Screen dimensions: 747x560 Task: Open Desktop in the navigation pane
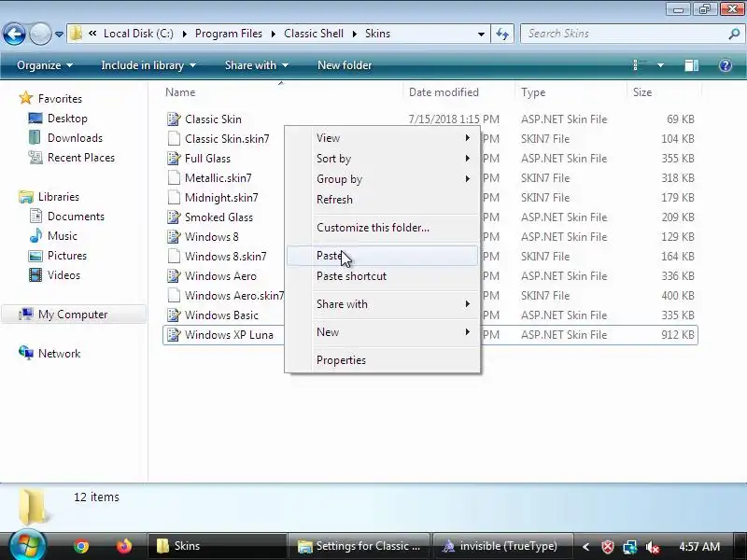[x=67, y=119]
